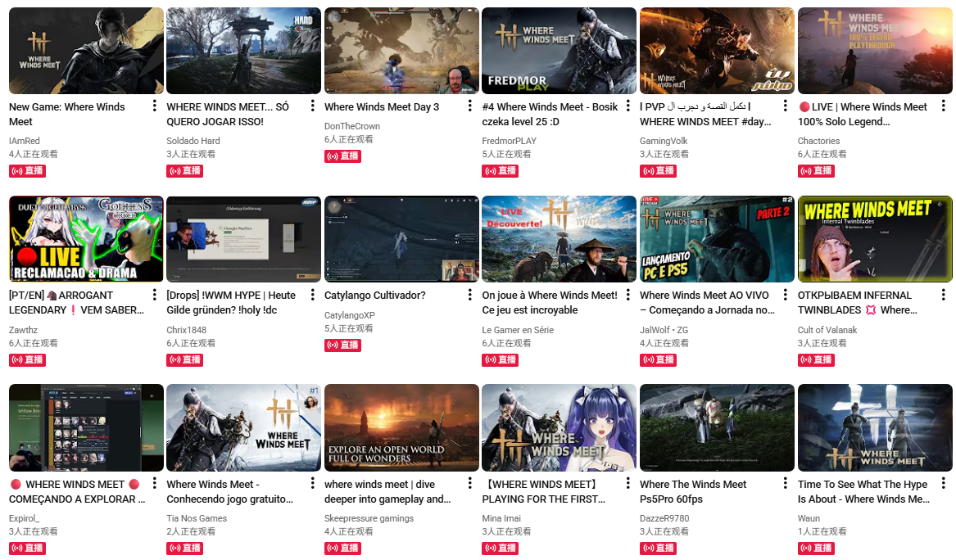Open the Where The Winds Meet Ps5Pro title
The height and width of the screenshot is (560, 956).
click(692, 492)
